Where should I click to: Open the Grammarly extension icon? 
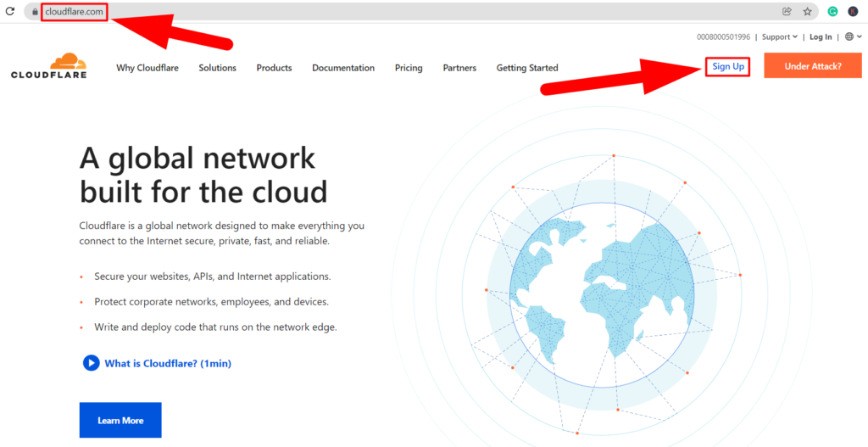(x=832, y=12)
